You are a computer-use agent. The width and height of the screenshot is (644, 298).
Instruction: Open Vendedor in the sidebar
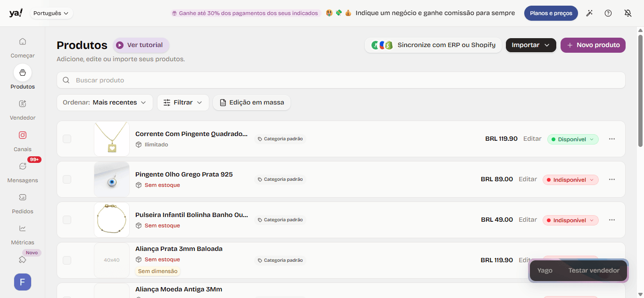23,109
